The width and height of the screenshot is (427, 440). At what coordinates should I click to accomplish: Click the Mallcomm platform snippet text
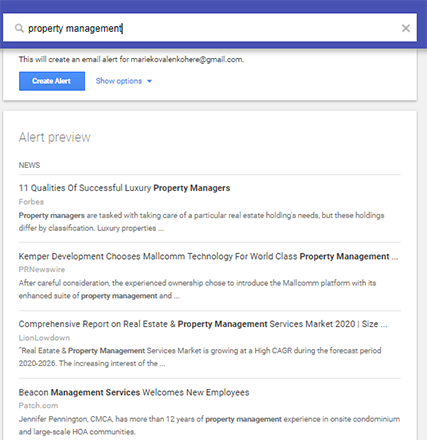197,289
